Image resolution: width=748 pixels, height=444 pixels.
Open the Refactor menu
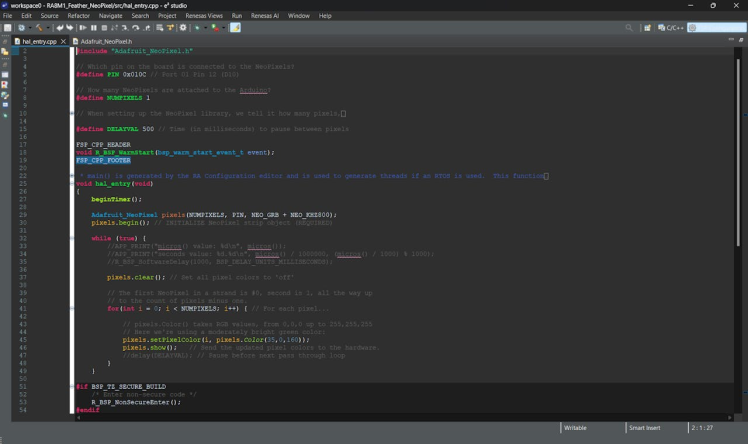tap(78, 16)
